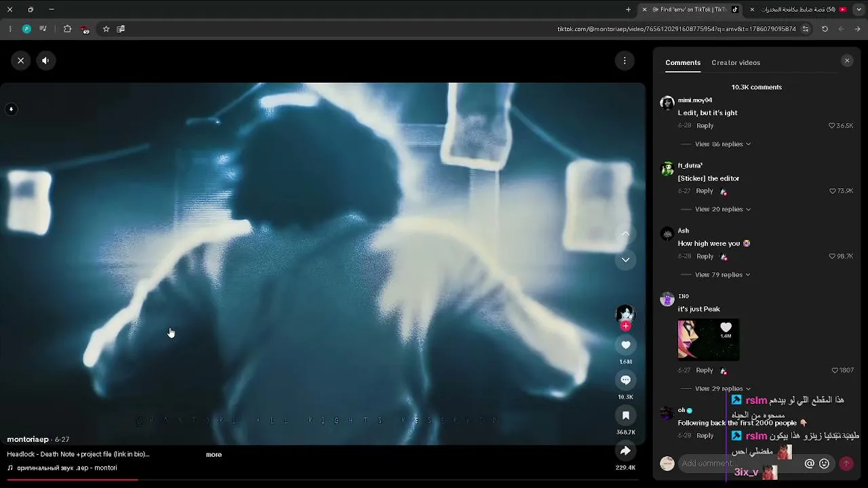Select the Find 'amv' on TikTok tab

(x=691, y=9)
